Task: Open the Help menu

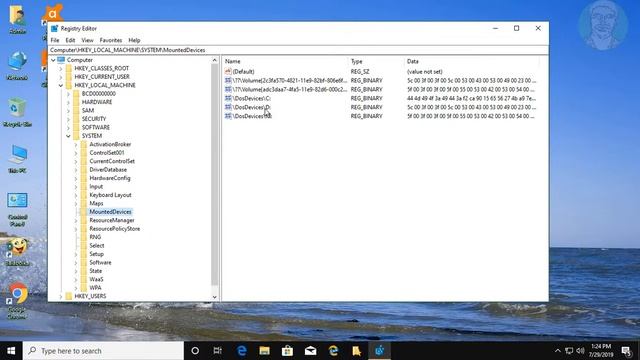Action: coord(134,40)
